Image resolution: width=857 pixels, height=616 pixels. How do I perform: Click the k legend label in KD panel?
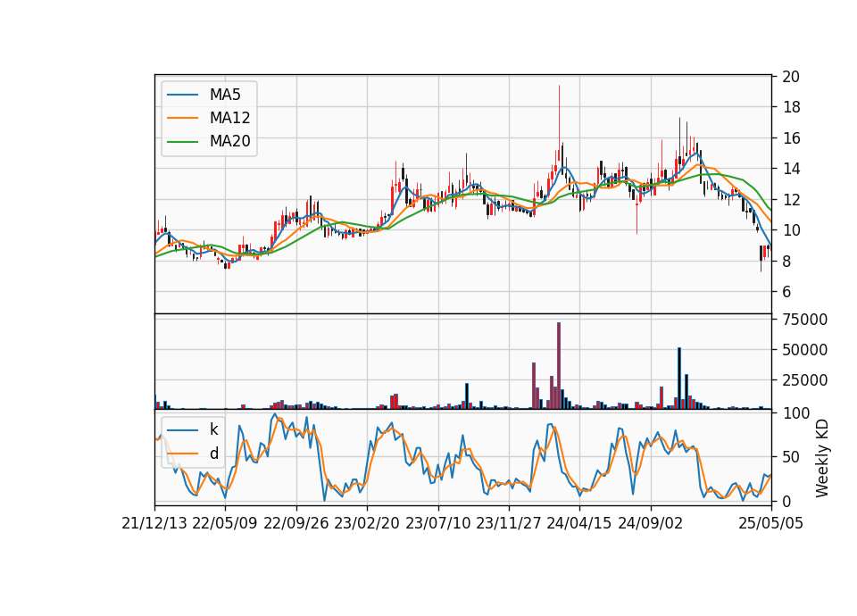click(213, 429)
